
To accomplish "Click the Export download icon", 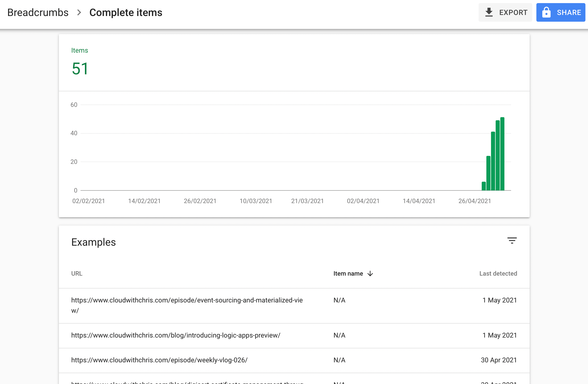I will coord(489,12).
